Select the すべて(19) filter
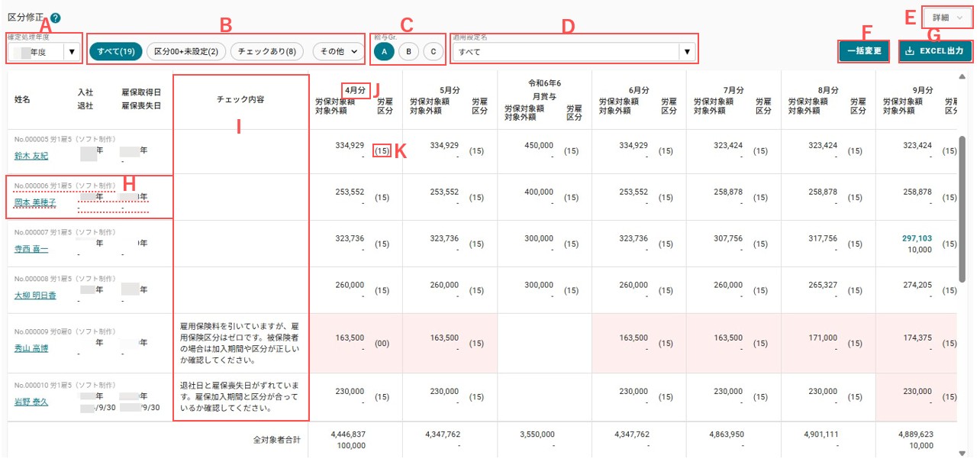This screenshot has width=980, height=462. pos(116,51)
